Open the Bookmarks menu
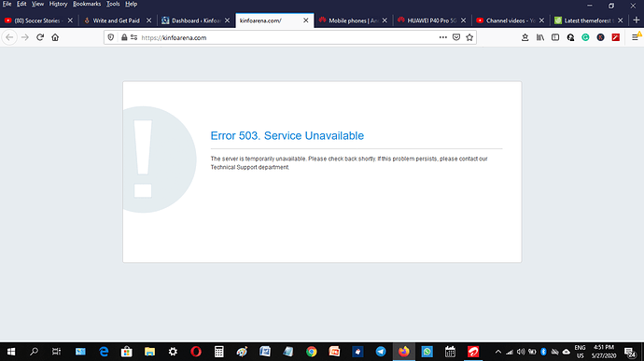The height and width of the screenshot is (361, 644). coord(87,4)
